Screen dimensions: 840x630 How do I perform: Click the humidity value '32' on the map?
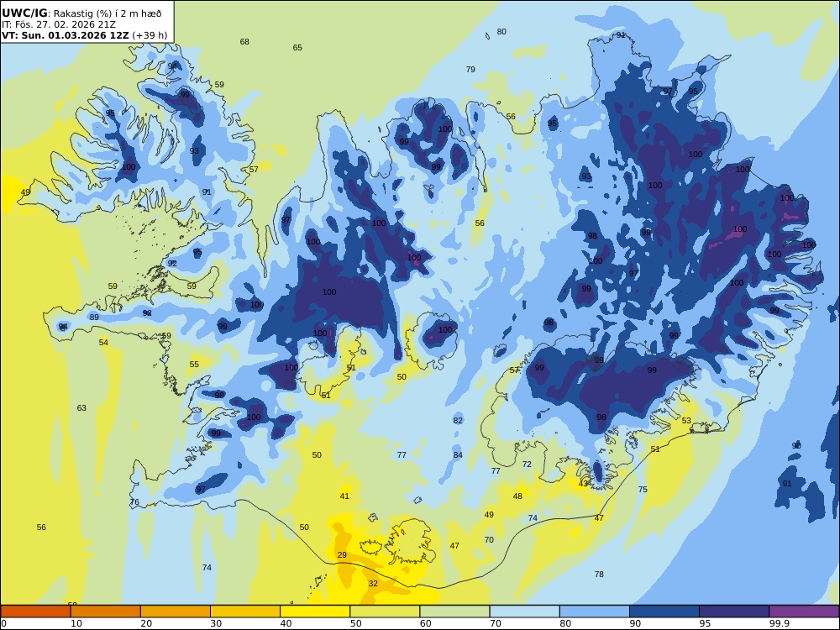(373, 584)
